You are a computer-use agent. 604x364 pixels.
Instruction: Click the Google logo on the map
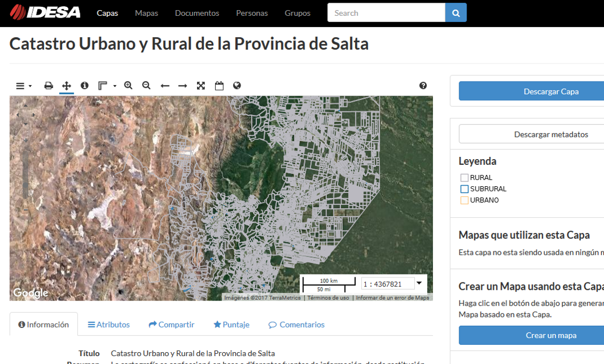(31, 293)
